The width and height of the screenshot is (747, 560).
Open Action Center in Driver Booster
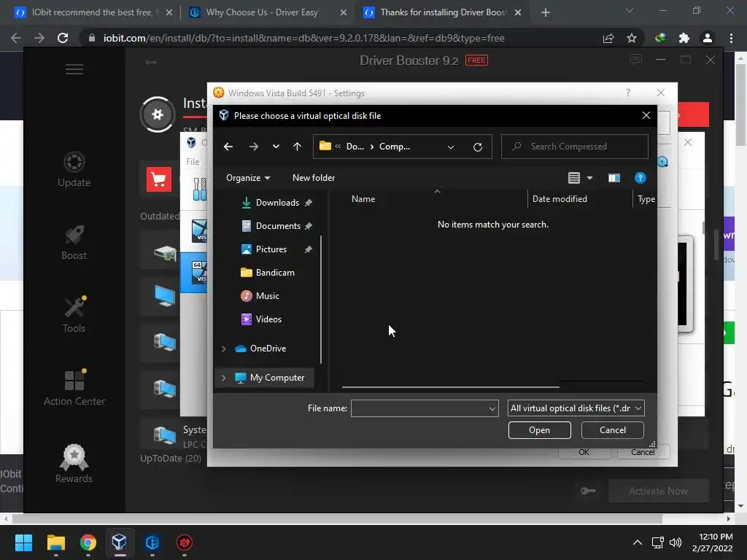pos(74,388)
